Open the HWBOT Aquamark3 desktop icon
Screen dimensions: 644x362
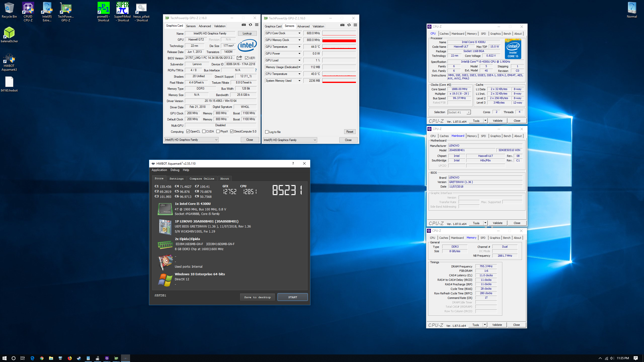[x=9, y=62]
